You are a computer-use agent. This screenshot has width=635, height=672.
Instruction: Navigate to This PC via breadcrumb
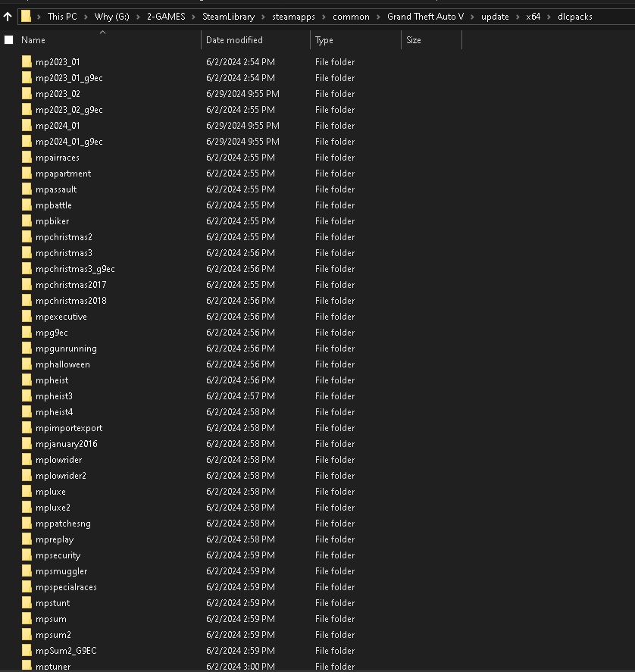64,16
